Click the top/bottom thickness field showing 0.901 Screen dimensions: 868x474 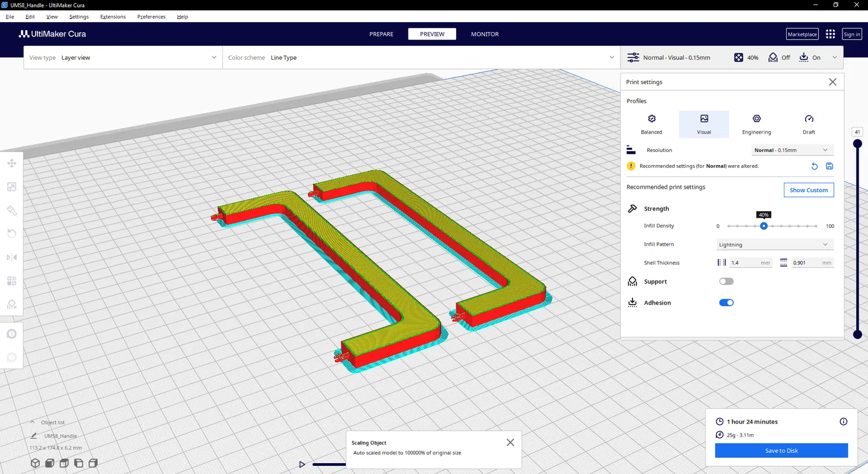coord(812,263)
